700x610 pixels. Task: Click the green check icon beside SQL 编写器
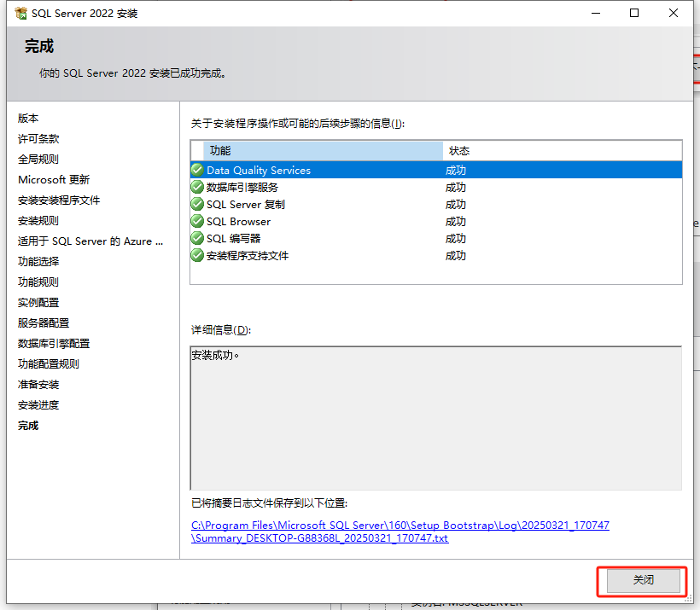coord(197,238)
